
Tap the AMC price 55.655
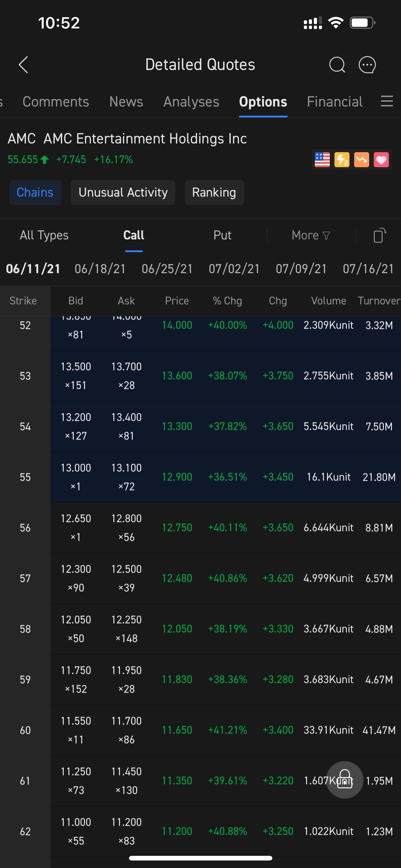pyautogui.click(x=22, y=159)
